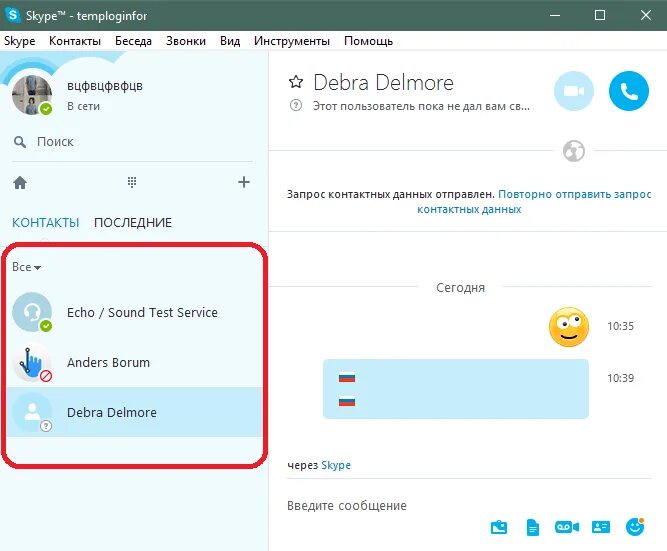This screenshot has width=667, height=551.
Task: Click the вцфвцфвфцв profile name
Action: (105, 86)
